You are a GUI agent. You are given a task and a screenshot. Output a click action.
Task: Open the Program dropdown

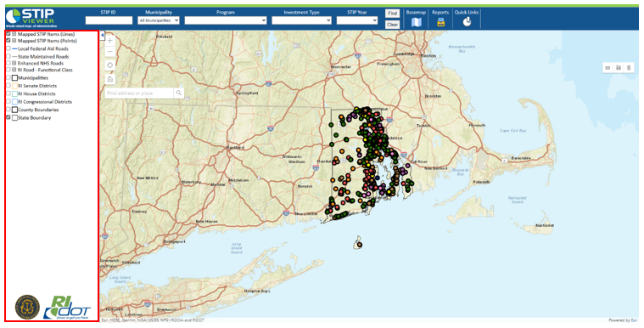tap(226, 20)
